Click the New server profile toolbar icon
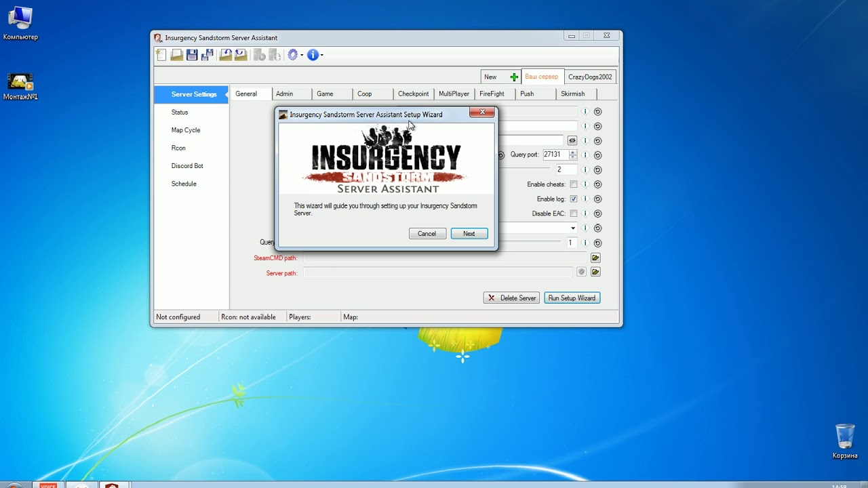This screenshot has height=488, width=868. pos(161,55)
